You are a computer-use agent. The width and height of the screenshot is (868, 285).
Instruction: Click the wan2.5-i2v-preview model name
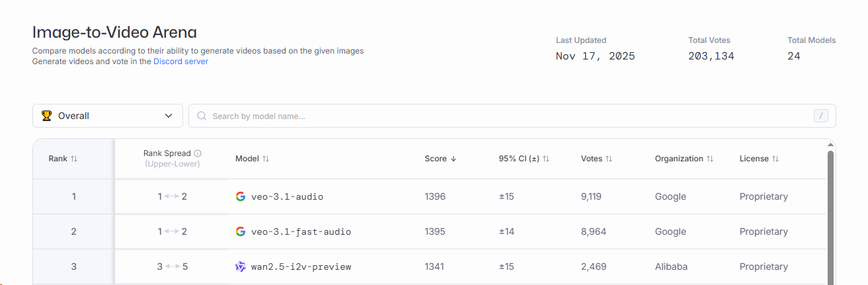coord(301,266)
